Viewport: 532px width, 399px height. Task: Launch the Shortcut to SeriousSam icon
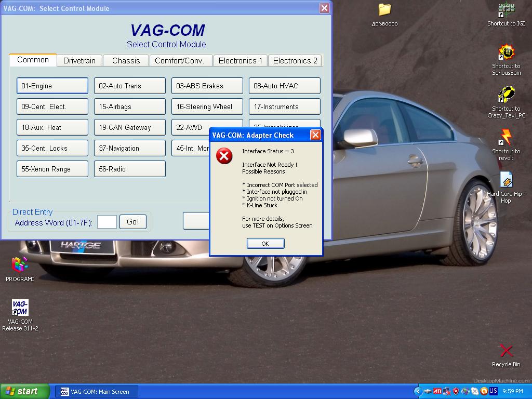pyautogui.click(x=506, y=53)
